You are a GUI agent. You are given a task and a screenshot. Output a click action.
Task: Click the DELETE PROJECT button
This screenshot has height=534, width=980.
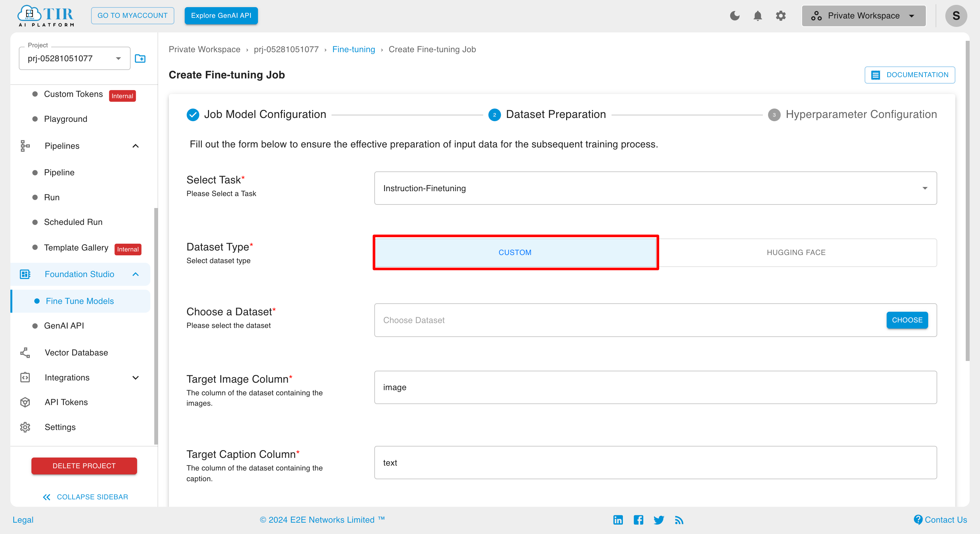pyautogui.click(x=84, y=466)
